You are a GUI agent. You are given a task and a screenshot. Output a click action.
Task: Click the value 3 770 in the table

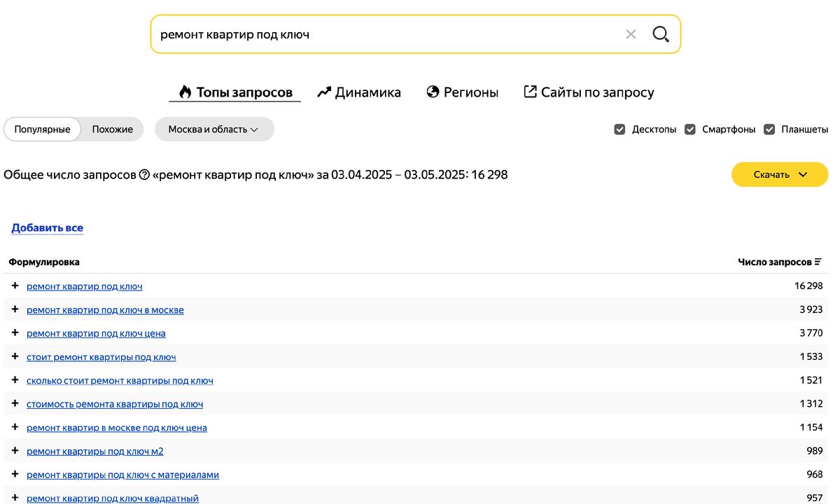[811, 333]
